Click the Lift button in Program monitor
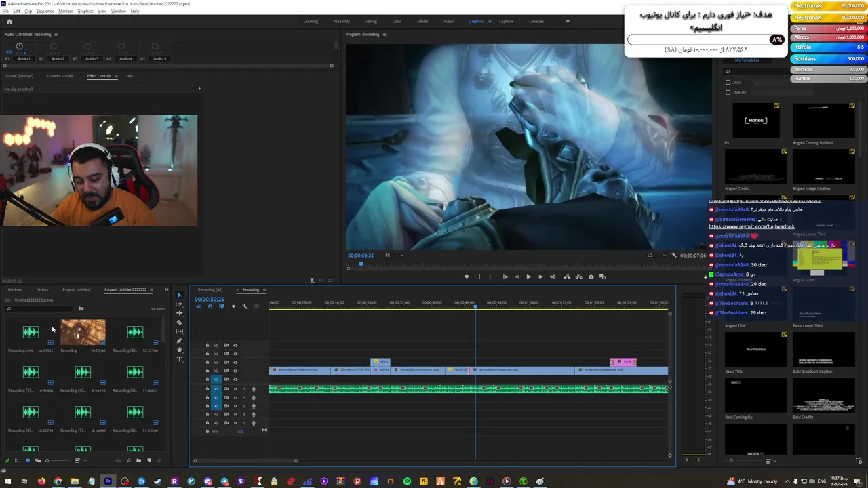Viewport: 868px width, 488px height. [567, 277]
